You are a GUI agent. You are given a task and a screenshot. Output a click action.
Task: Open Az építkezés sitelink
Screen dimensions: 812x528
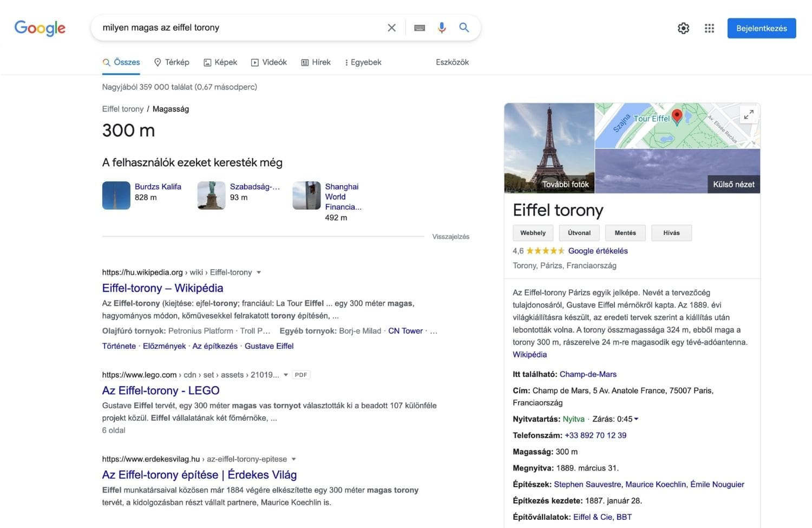tap(215, 346)
